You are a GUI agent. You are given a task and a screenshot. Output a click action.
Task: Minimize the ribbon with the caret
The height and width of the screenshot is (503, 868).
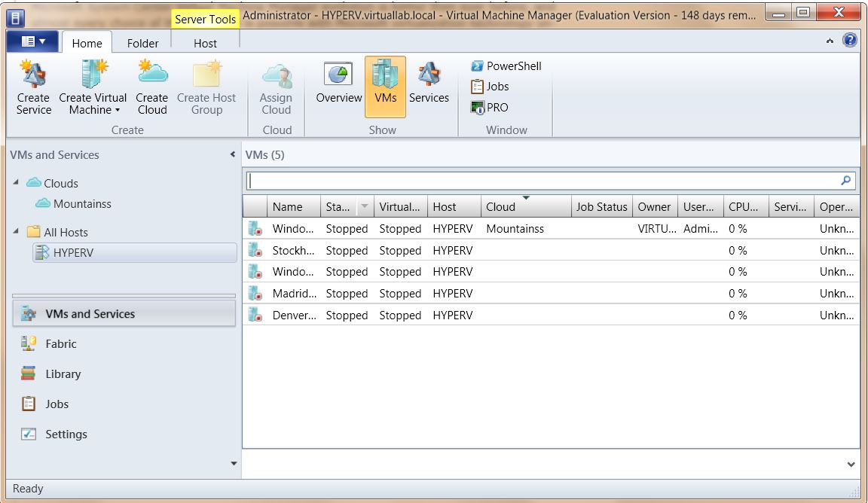(x=830, y=41)
